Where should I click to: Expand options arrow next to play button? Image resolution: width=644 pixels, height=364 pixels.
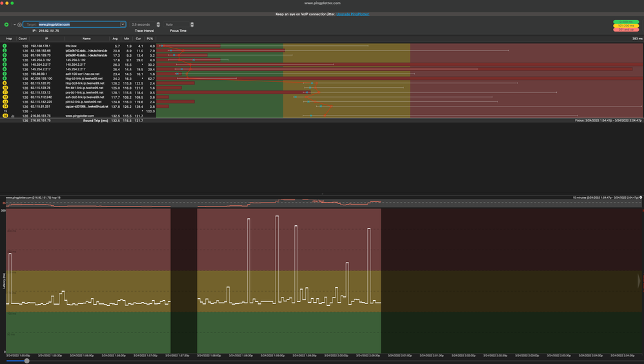pyautogui.click(x=14, y=25)
